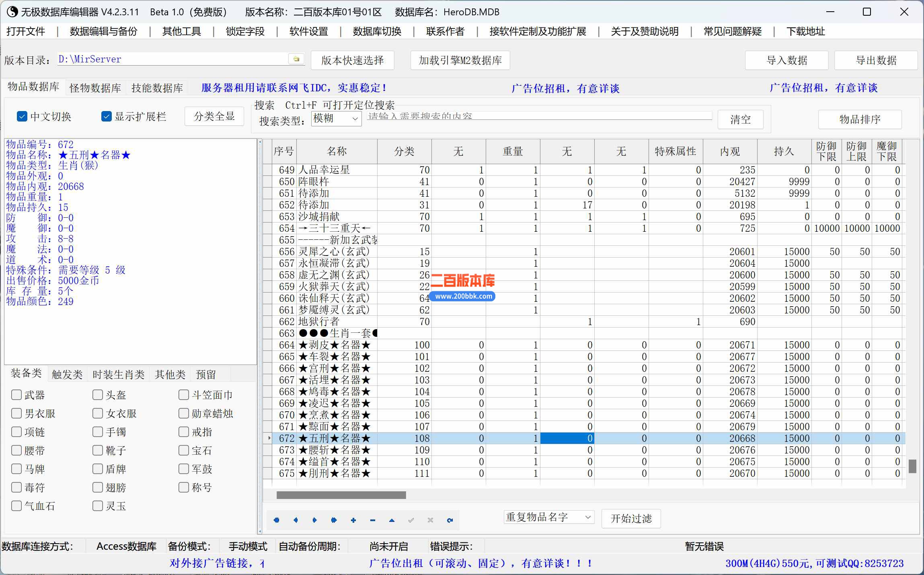The image size is (924, 575).
Task: Tick the 戒指 checkbox
Action: click(184, 432)
